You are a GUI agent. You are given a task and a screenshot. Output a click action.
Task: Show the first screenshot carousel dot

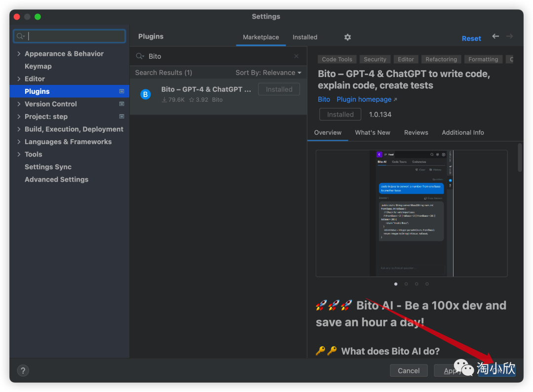click(x=396, y=284)
